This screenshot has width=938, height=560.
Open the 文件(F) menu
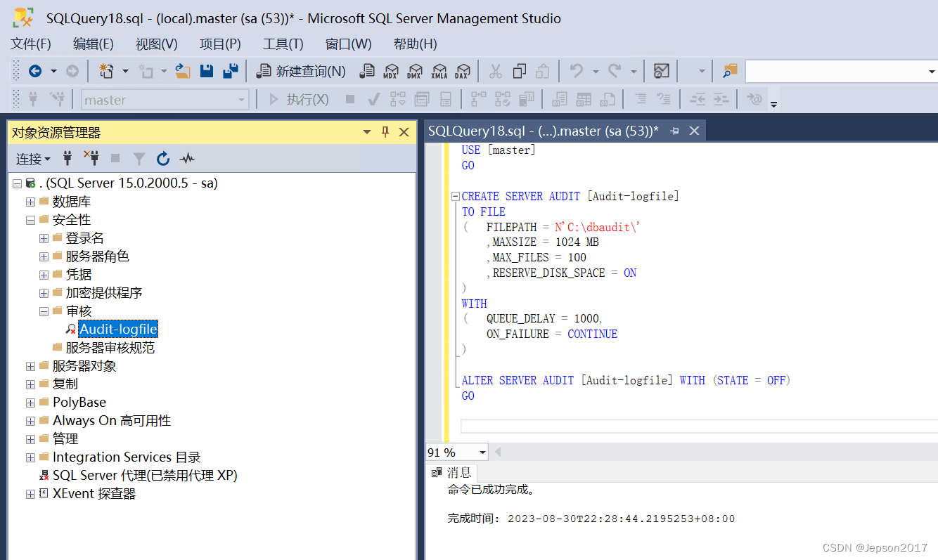pyautogui.click(x=31, y=44)
